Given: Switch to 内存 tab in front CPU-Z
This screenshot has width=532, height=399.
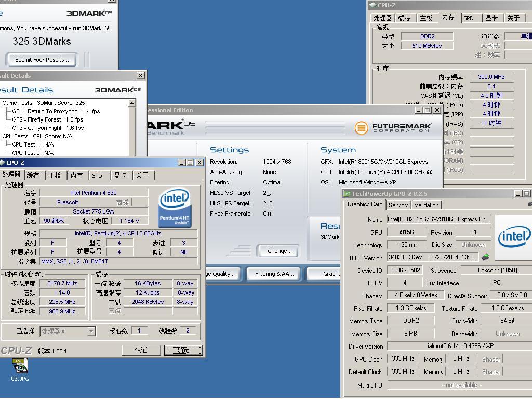Looking at the screenshot, I should [x=77, y=176].
